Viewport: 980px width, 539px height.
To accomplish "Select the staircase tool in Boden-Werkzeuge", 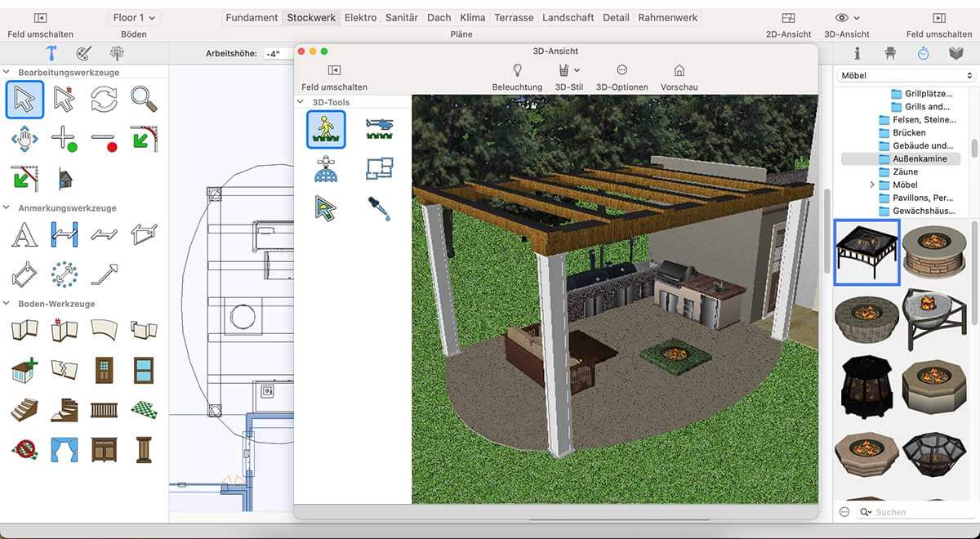I will (24, 408).
